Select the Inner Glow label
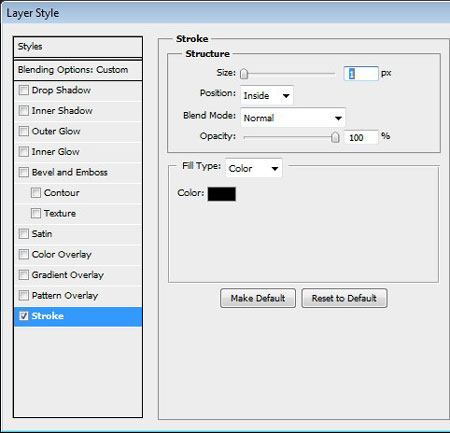450x433 pixels. tap(56, 151)
